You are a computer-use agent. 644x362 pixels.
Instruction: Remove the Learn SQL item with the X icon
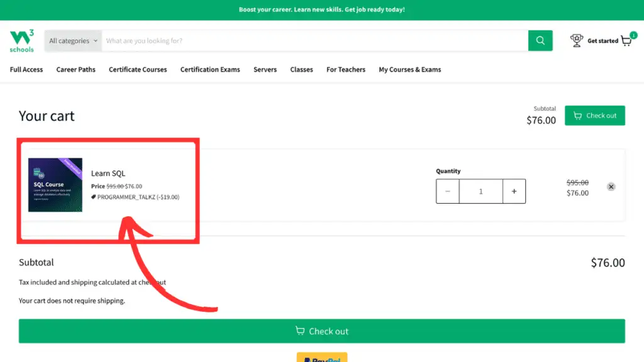pos(611,187)
